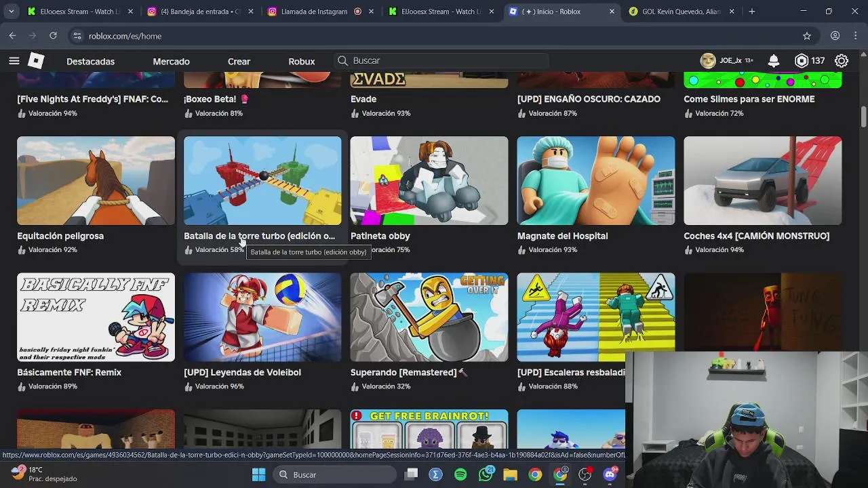The height and width of the screenshot is (488, 868).
Task: Open the Robux balance icon showing 137
Action: (x=802, y=61)
